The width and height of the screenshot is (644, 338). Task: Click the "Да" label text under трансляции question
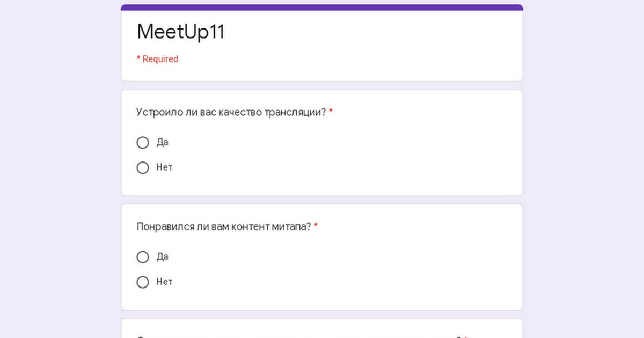pyautogui.click(x=162, y=143)
